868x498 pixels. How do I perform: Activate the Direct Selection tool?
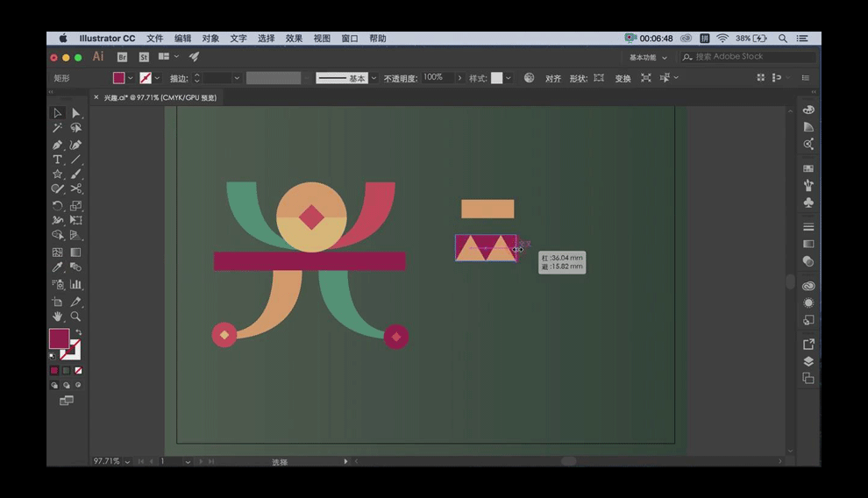click(x=76, y=113)
